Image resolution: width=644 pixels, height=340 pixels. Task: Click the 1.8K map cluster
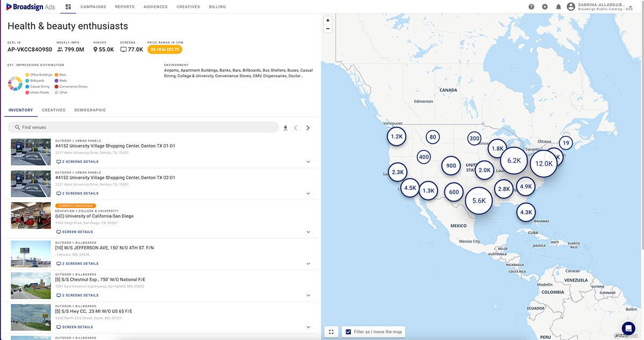click(x=497, y=149)
